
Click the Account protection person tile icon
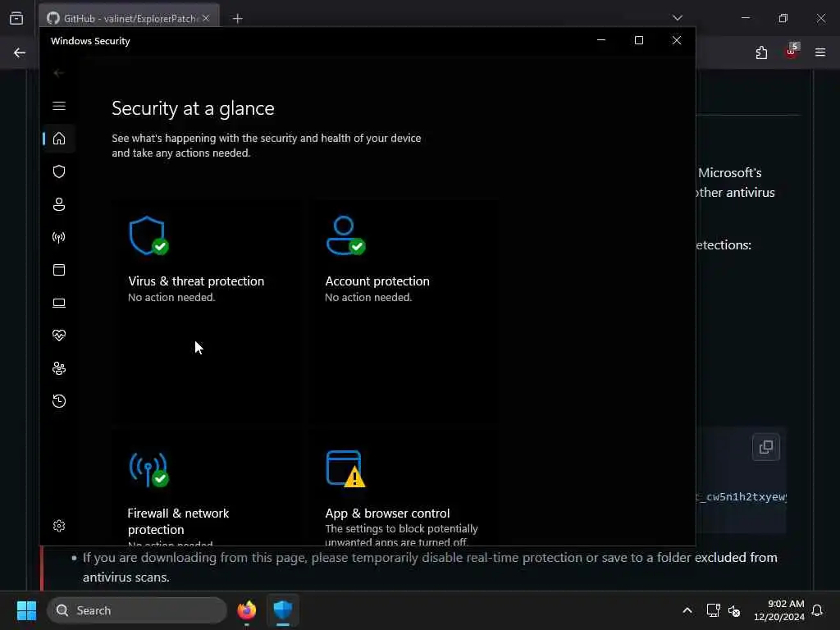[x=345, y=235]
